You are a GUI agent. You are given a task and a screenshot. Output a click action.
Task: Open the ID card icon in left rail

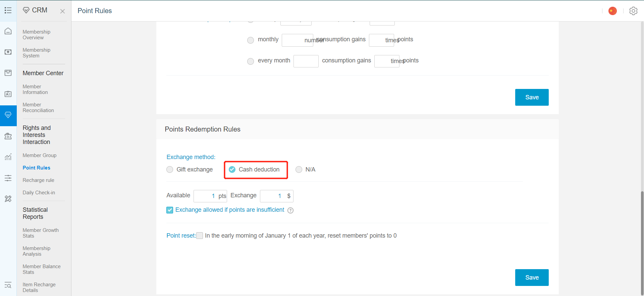(x=8, y=94)
